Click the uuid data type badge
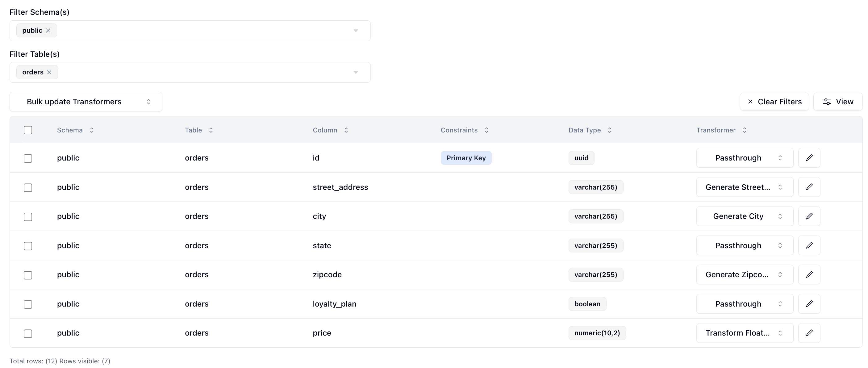 (581, 158)
